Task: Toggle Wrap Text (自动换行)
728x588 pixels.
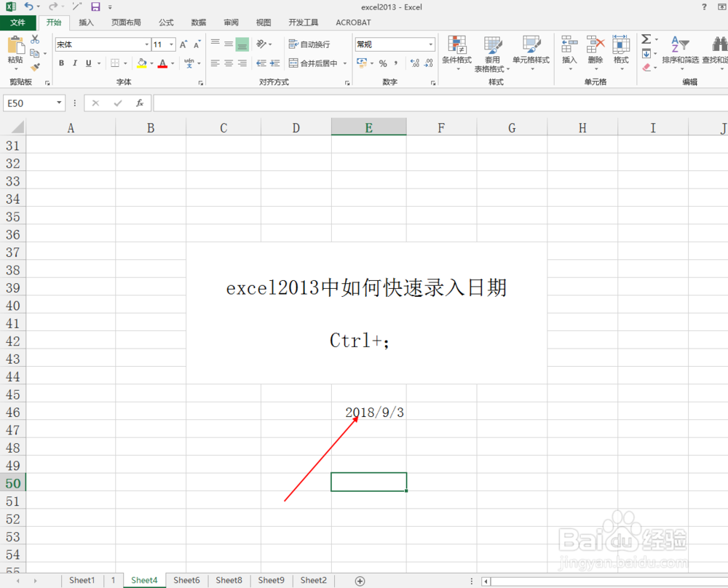Action: tap(309, 44)
